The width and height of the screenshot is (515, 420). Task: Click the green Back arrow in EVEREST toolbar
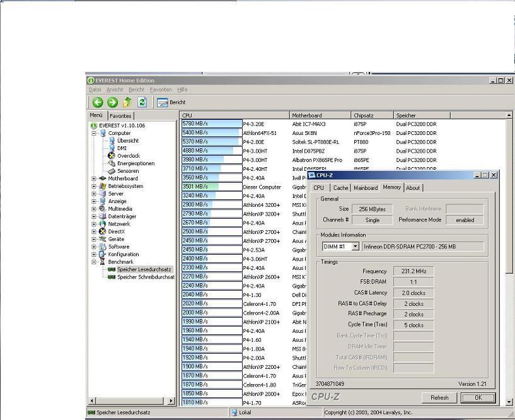pyautogui.click(x=98, y=102)
